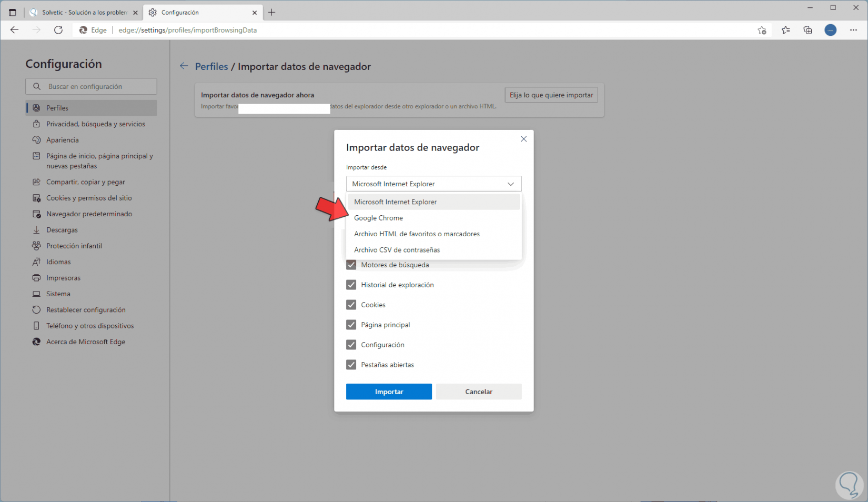Image resolution: width=868 pixels, height=502 pixels.
Task: Close the Solvetic tab
Action: (135, 13)
